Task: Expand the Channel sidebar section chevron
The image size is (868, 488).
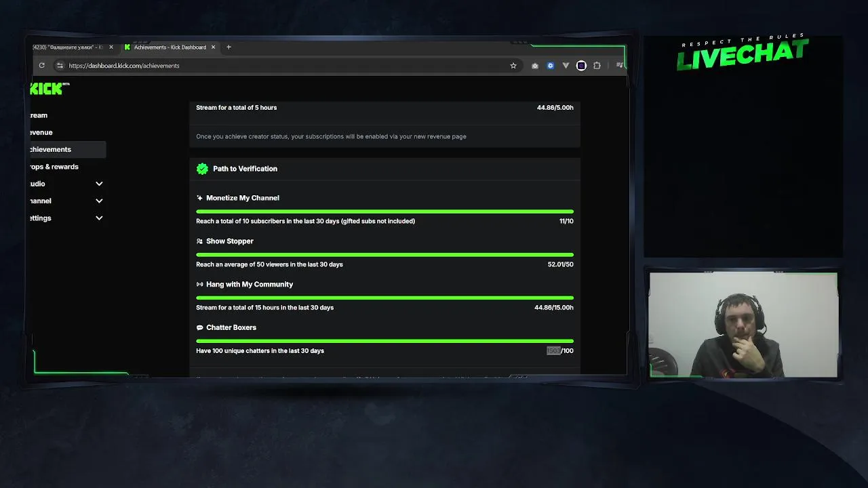Action: click(x=99, y=201)
